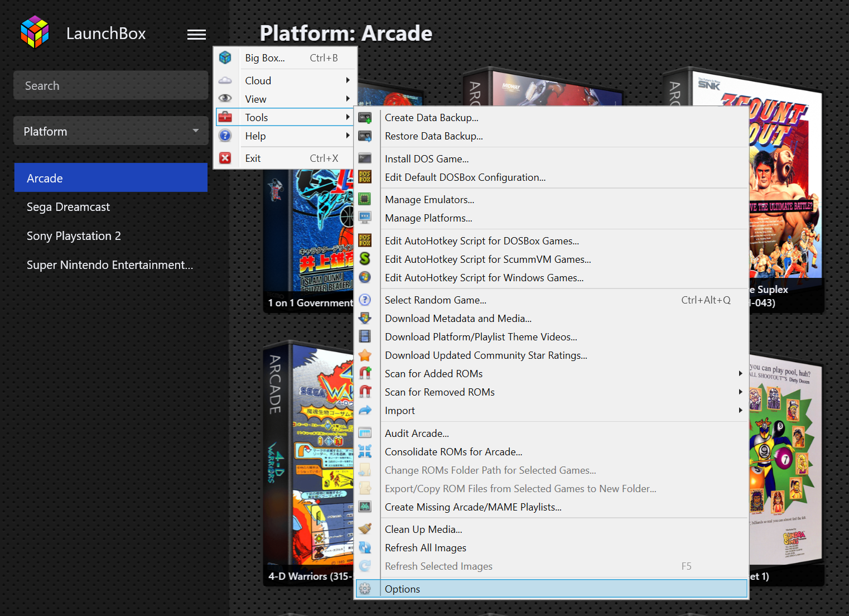This screenshot has height=616, width=849.
Task: Expand Scan for Removed ROMs submenu
Action: (740, 392)
